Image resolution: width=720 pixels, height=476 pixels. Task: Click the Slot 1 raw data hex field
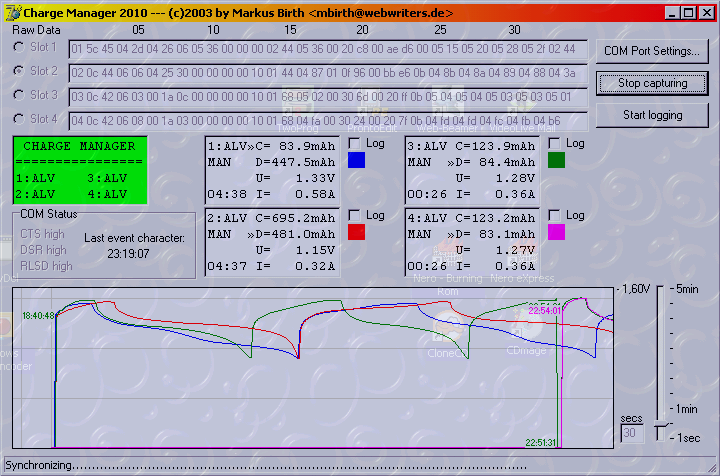[x=327, y=48]
